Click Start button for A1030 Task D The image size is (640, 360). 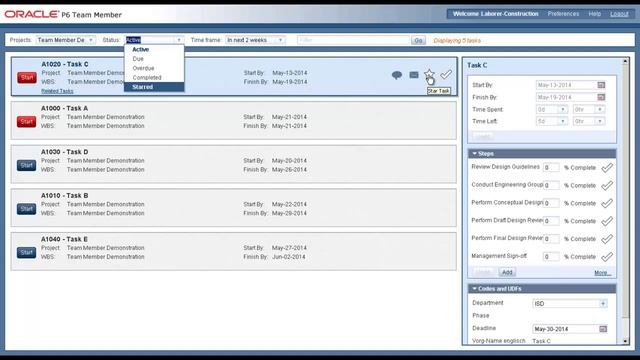point(27,165)
